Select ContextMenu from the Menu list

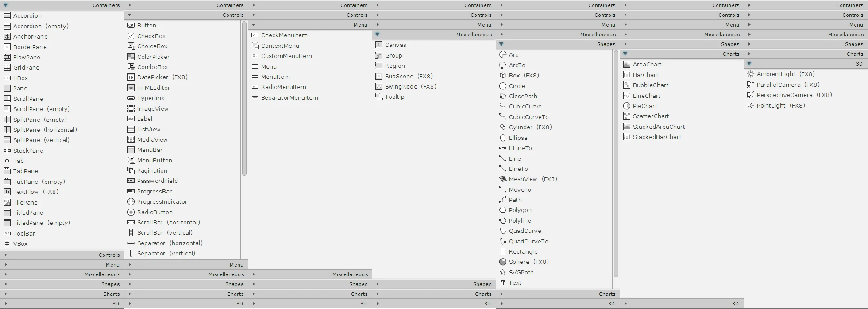click(280, 46)
